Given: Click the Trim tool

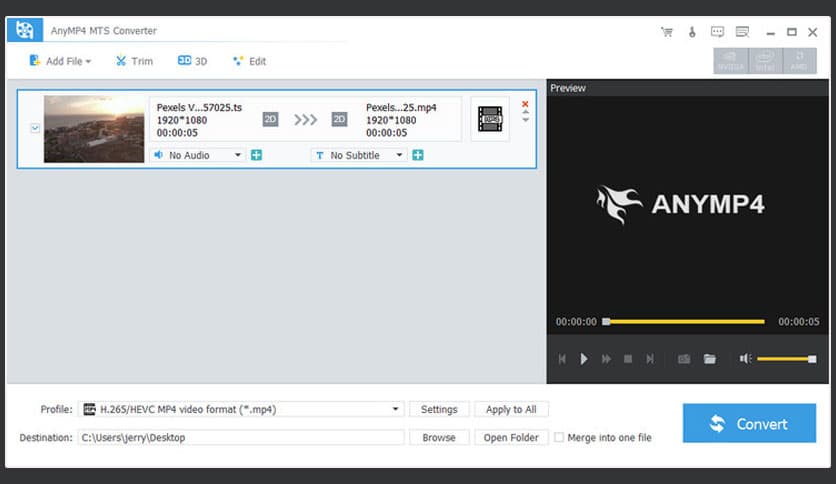Looking at the screenshot, I should (134, 61).
